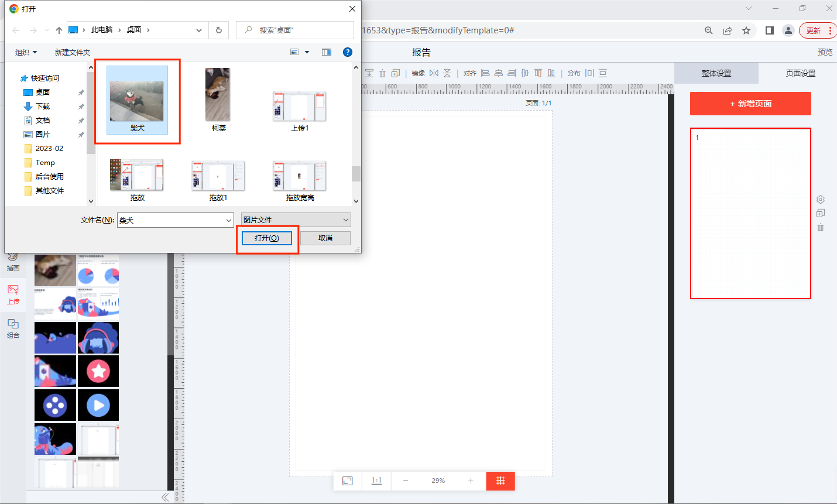
Task: Select 图片 in navigation pane
Action: click(43, 134)
